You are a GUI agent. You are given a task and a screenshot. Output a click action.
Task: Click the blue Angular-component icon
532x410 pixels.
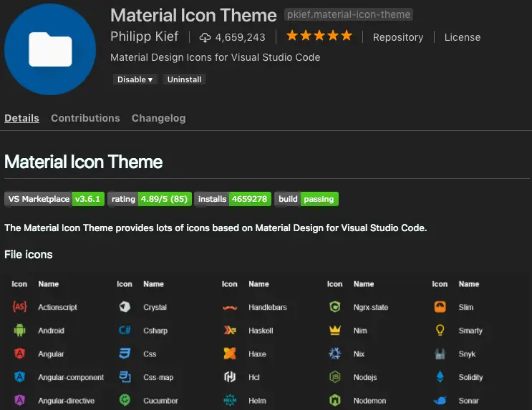pos(19,377)
